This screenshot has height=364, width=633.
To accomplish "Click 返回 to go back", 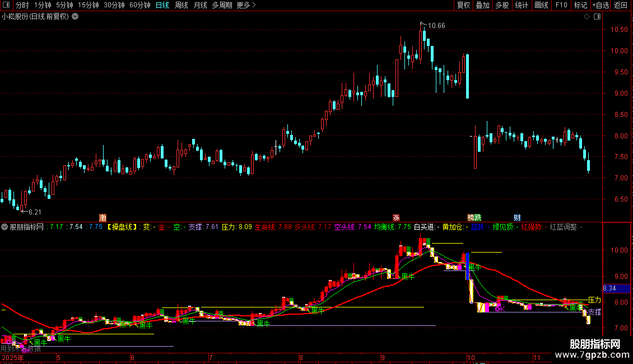I will [621, 5].
